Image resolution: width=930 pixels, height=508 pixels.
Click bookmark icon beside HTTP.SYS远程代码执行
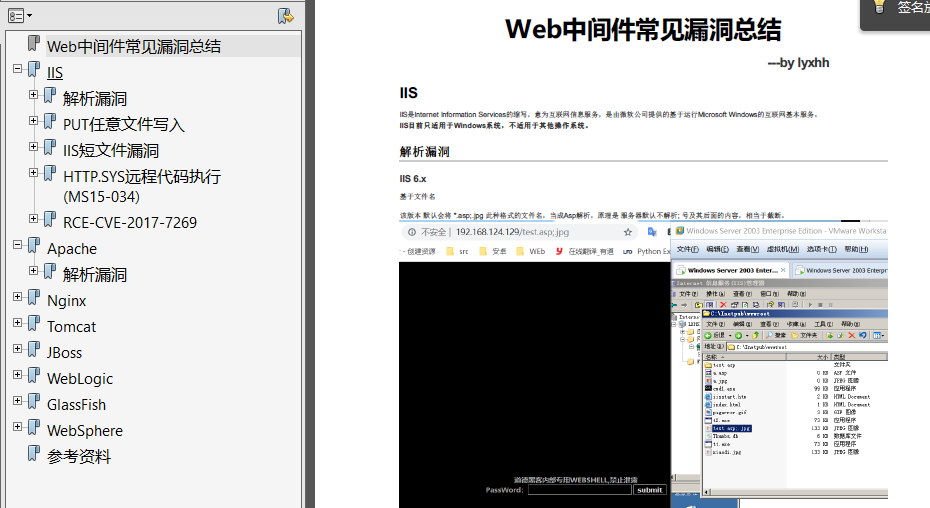(x=50, y=174)
